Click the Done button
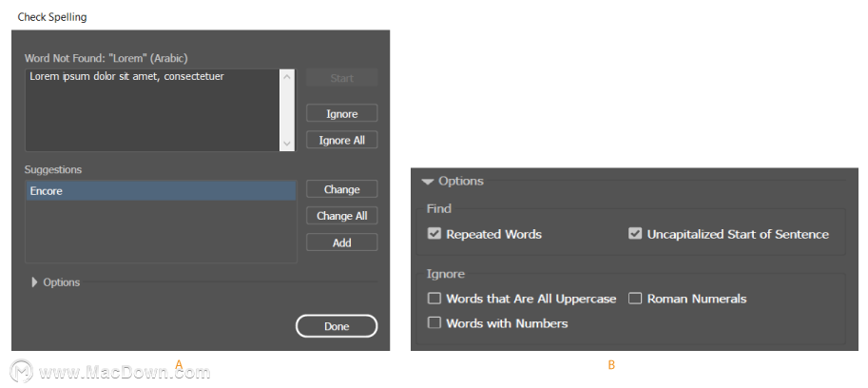The width and height of the screenshot is (868, 388). coord(337,326)
